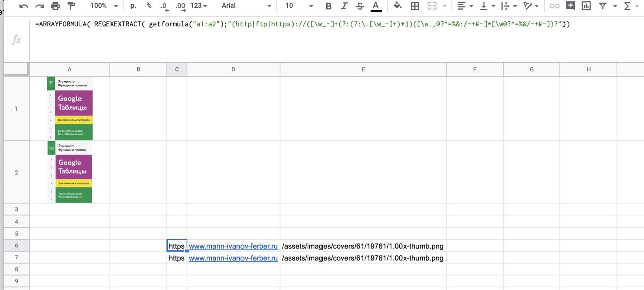Viewport: 644px width, 290px height.
Task: Open the mann-ivanov-ferber.ru link in row 7
Action: [x=233, y=258]
